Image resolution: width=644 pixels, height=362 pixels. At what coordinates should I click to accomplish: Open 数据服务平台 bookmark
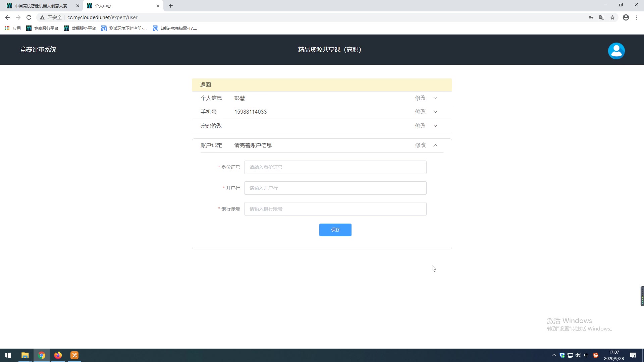click(80, 28)
